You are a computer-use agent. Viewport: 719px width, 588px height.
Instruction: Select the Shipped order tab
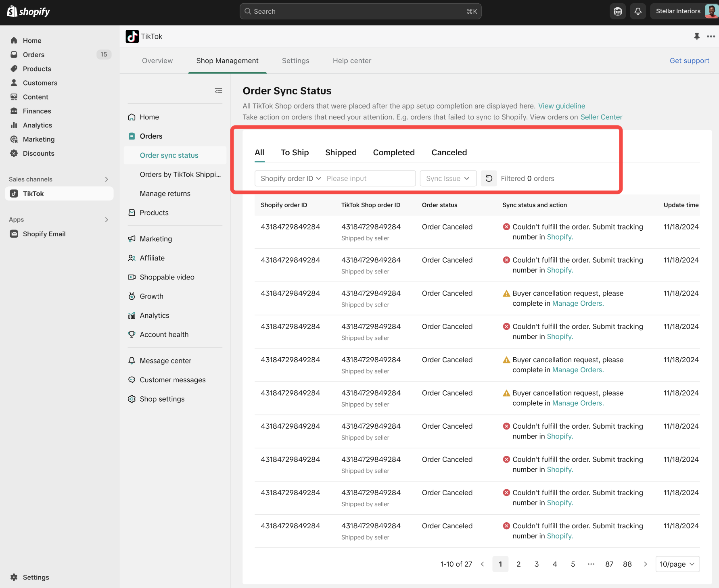tap(341, 152)
